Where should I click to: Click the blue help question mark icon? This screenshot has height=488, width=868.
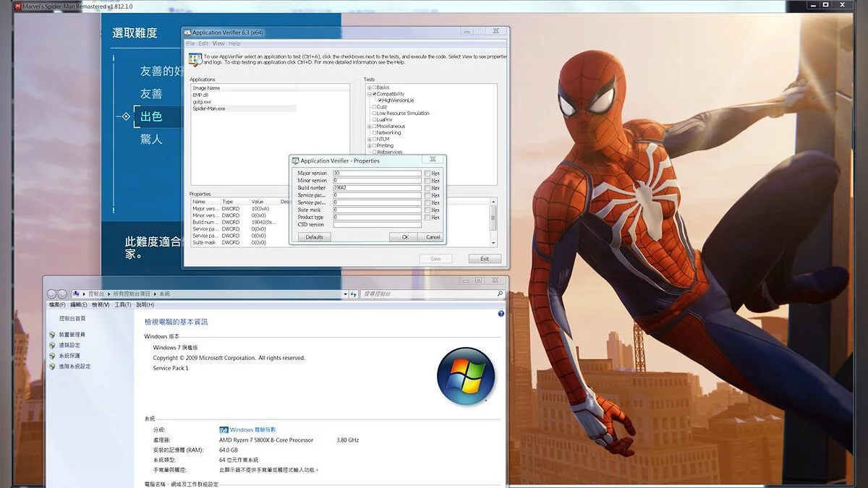pyautogui.click(x=501, y=314)
